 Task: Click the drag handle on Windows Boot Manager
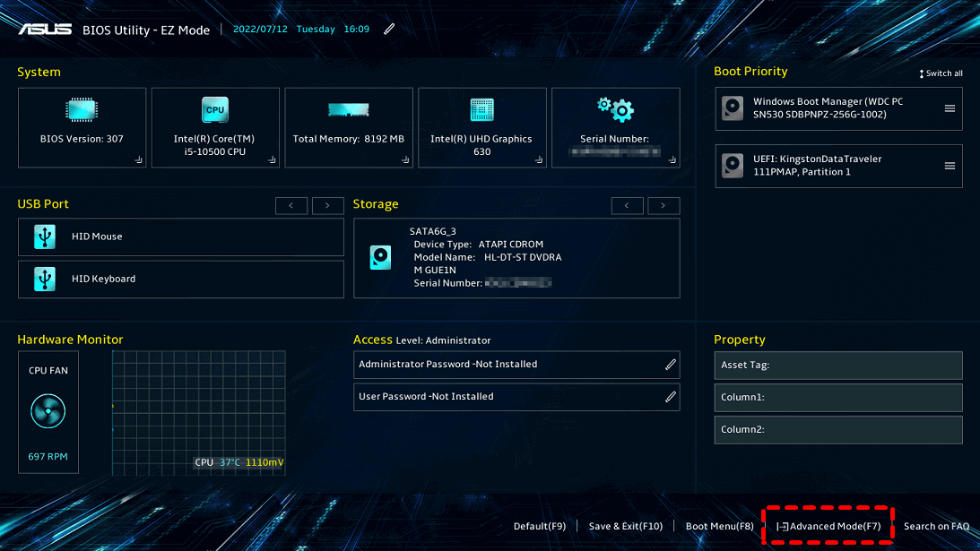coord(950,108)
